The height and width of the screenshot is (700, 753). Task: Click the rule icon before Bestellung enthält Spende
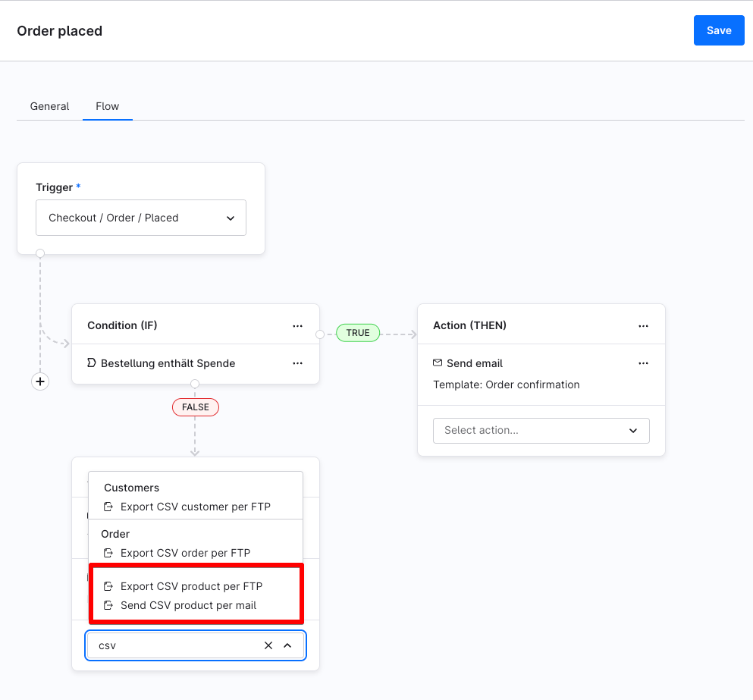tap(92, 363)
